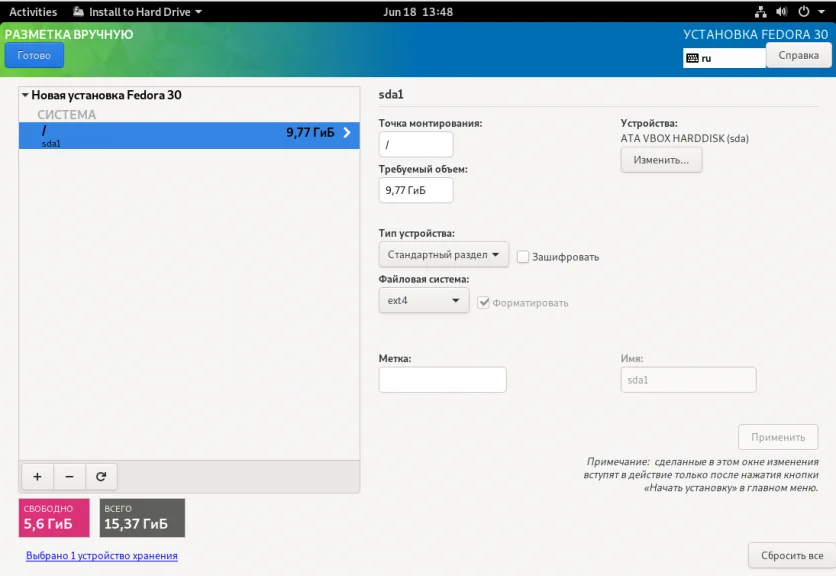Collapse the Новая установка Fedora 30 tree
836x576 pixels.
[x=25, y=95]
